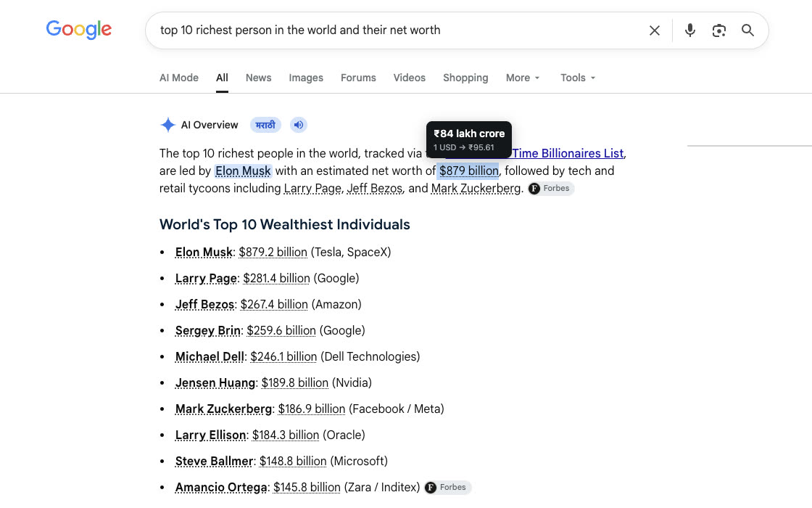Start voice search with microphone icon
This screenshot has width=812, height=508.
click(x=689, y=30)
